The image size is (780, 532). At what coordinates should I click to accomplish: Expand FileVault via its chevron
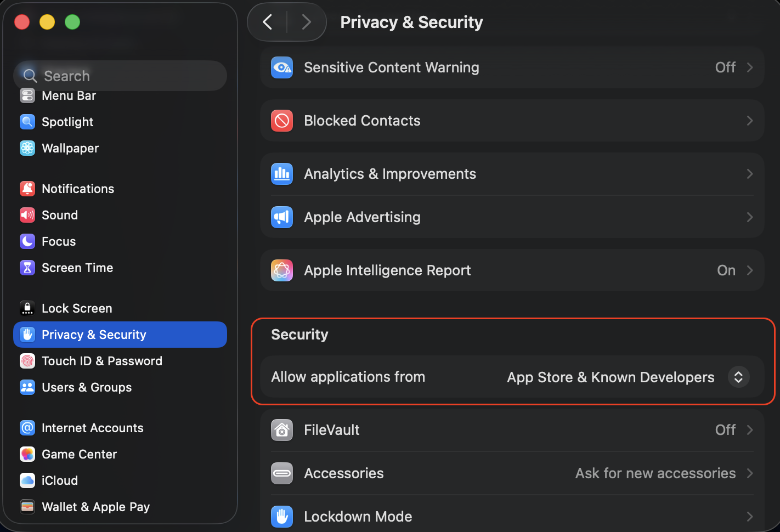pos(750,430)
